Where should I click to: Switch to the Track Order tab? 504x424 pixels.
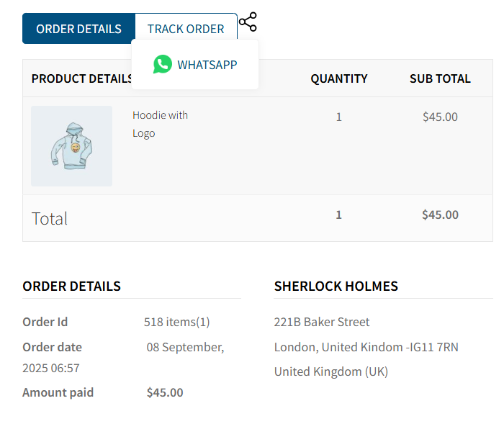point(186,29)
